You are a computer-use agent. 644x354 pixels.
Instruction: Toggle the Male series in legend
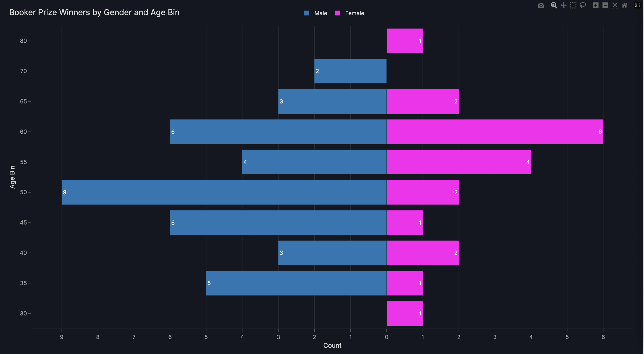click(320, 13)
